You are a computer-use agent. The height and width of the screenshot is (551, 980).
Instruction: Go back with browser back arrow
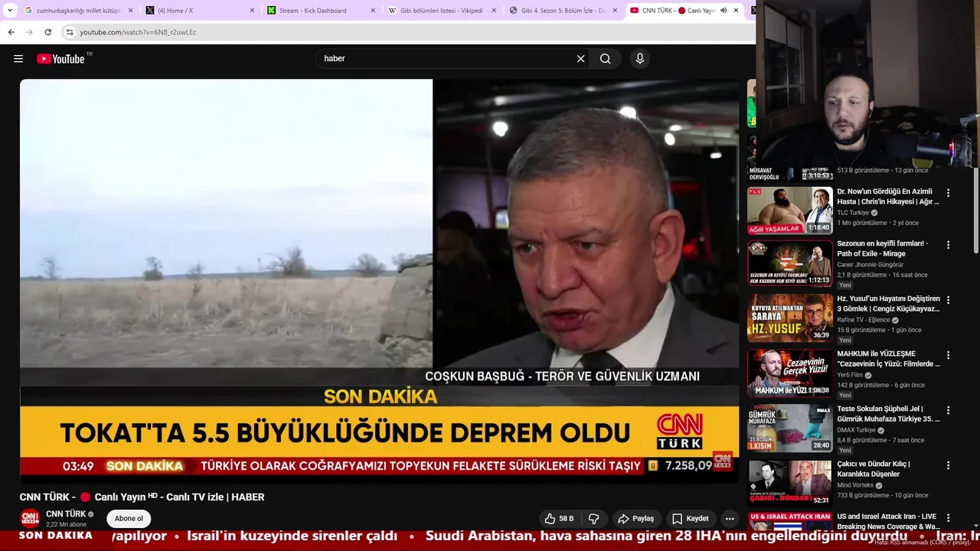click(x=11, y=32)
